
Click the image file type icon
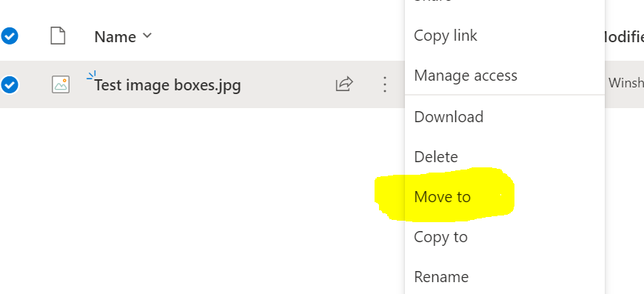pyautogui.click(x=61, y=84)
